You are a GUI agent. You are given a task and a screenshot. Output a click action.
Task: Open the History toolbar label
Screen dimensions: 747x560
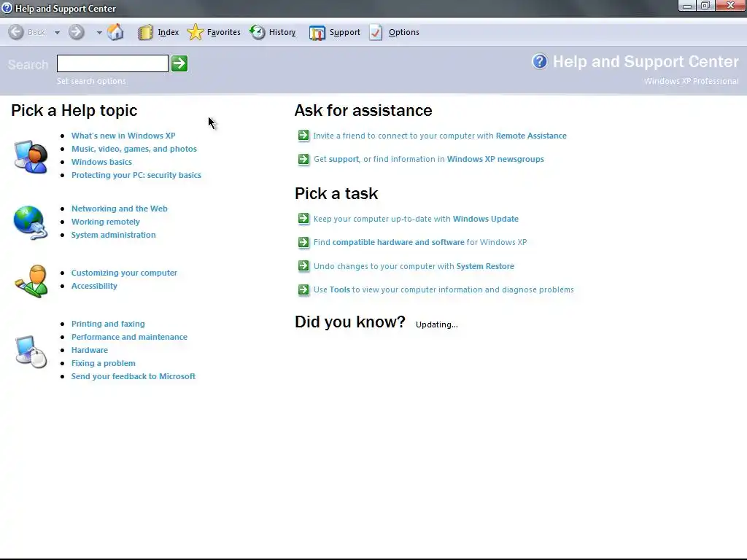[x=282, y=32]
